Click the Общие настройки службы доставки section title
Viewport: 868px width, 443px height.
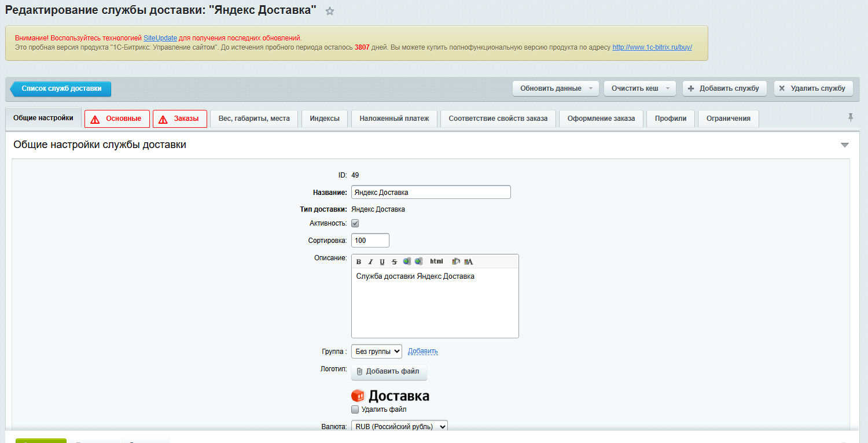coord(100,145)
